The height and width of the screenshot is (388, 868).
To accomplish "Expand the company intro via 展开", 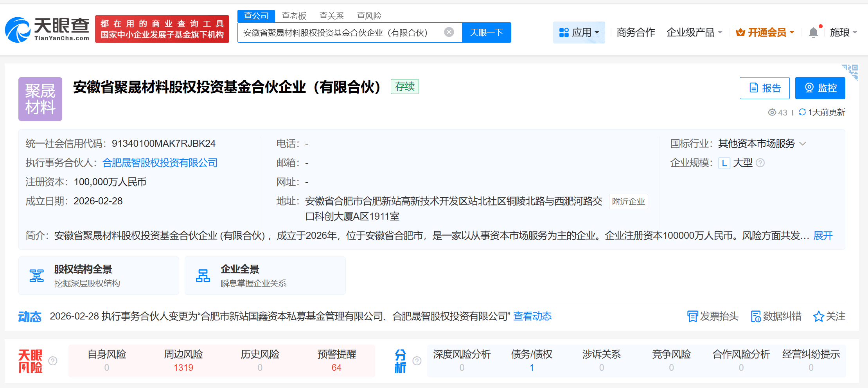I will tap(823, 236).
